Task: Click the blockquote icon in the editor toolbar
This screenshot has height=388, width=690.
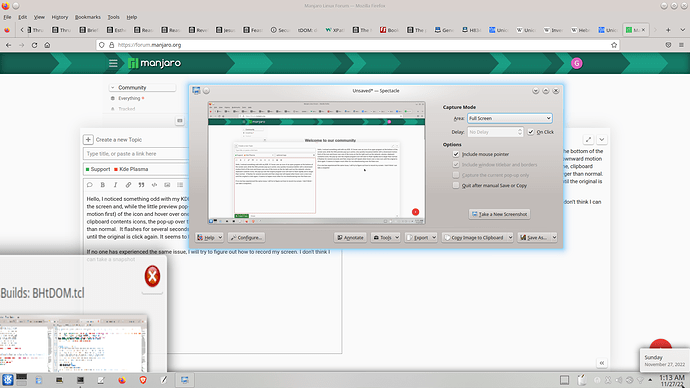Action: click(141, 185)
